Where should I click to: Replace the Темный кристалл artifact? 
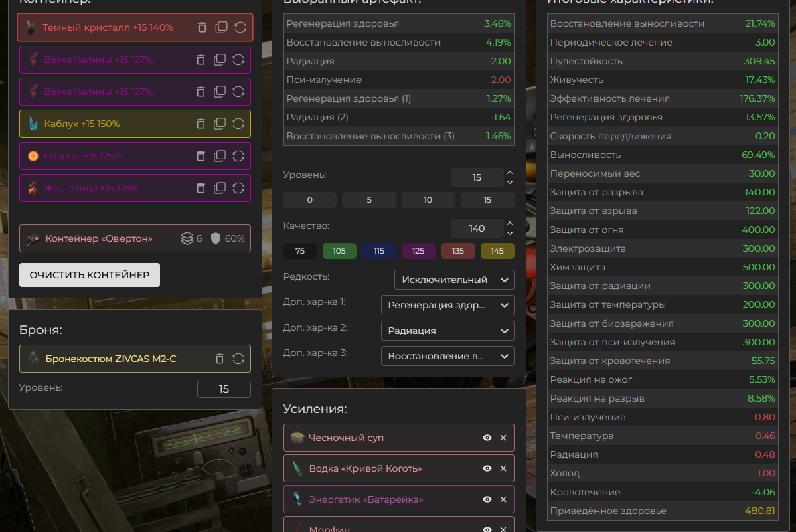(x=240, y=27)
